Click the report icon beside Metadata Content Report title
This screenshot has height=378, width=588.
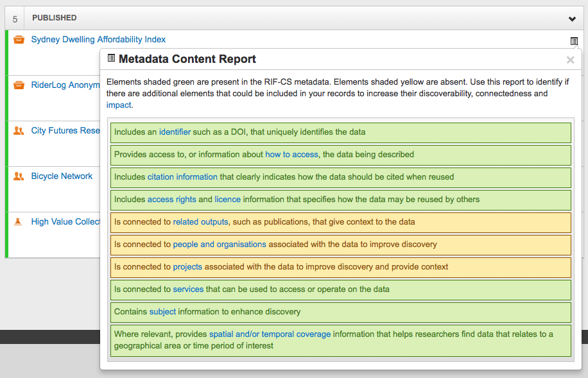pos(111,59)
